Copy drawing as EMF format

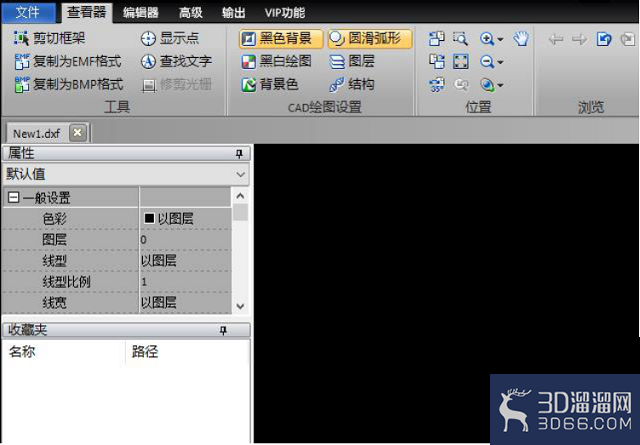click(68, 61)
